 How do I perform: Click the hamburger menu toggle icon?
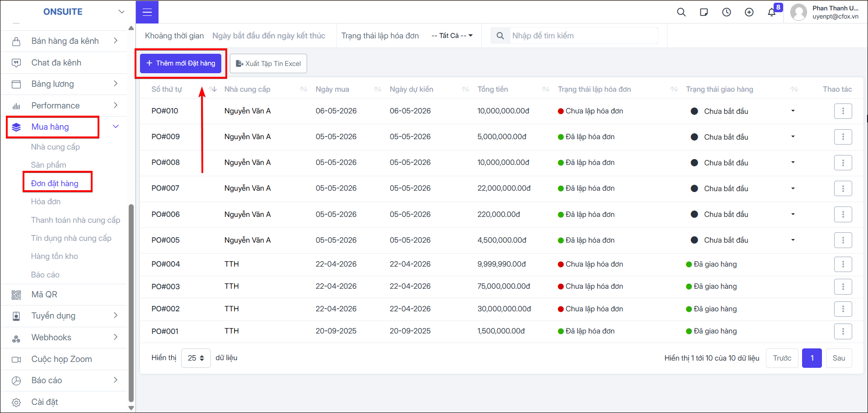click(x=147, y=12)
